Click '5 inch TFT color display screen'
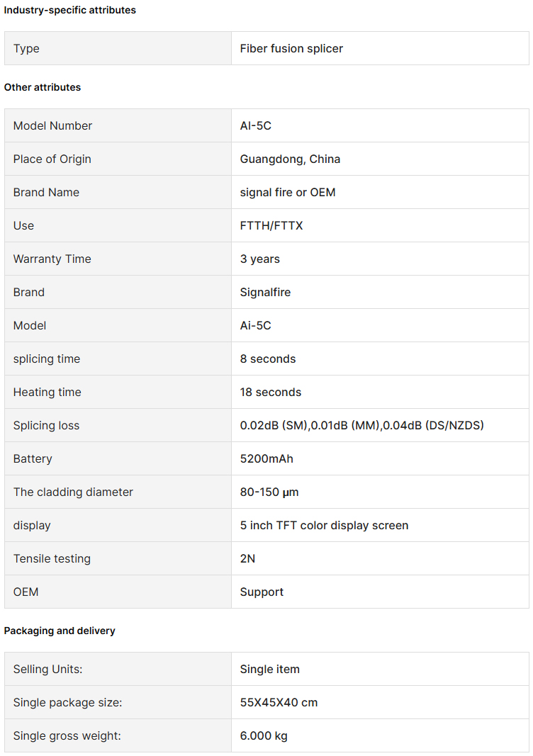Viewport: 533px width, 756px height. 324,525
